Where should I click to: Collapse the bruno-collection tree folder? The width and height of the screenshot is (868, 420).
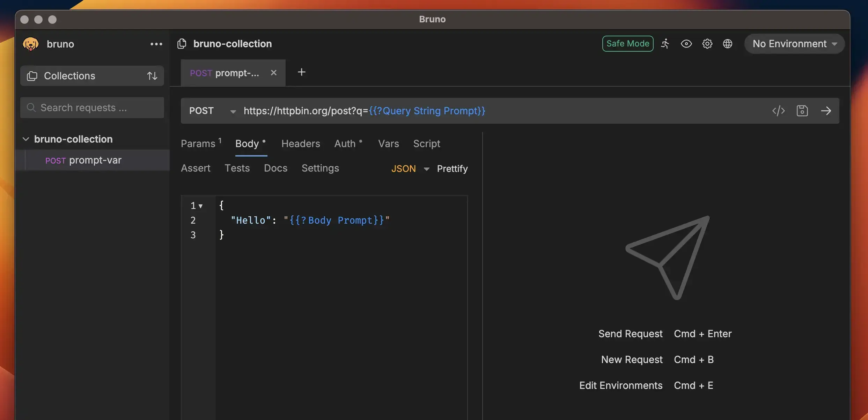(x=26, y=139)
